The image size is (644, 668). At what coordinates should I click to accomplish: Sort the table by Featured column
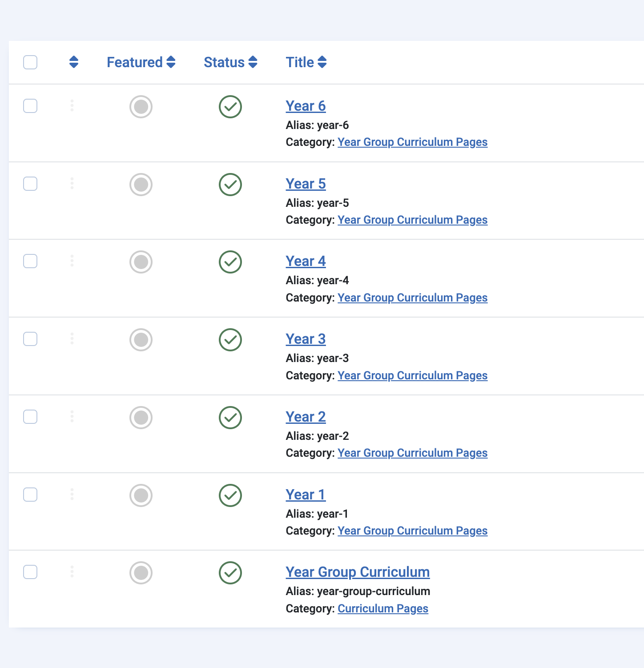141,62
